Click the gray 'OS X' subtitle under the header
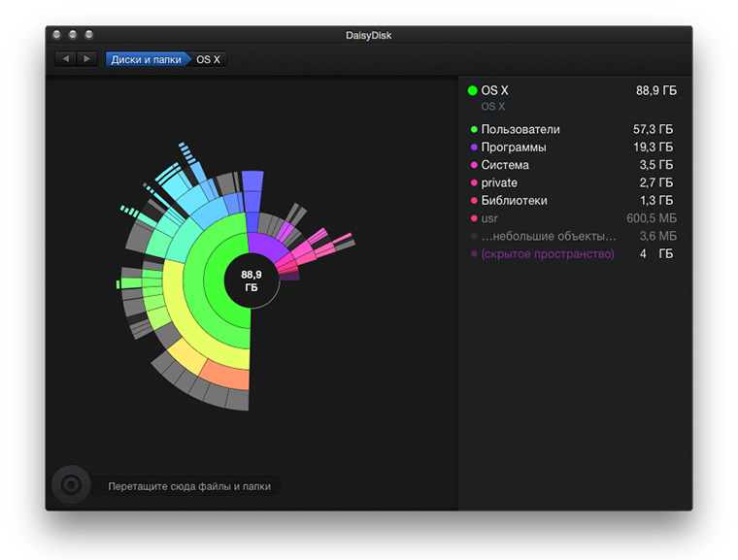This screenshot has width=738, height=560. click(492, 107)
